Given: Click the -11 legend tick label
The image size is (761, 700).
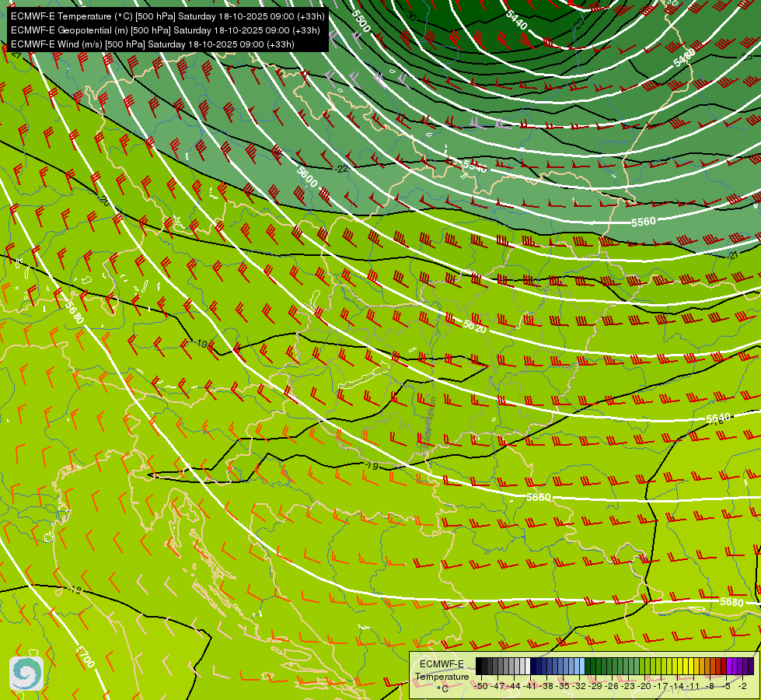Looking at the screenshot, I should [x=693, y=686].
